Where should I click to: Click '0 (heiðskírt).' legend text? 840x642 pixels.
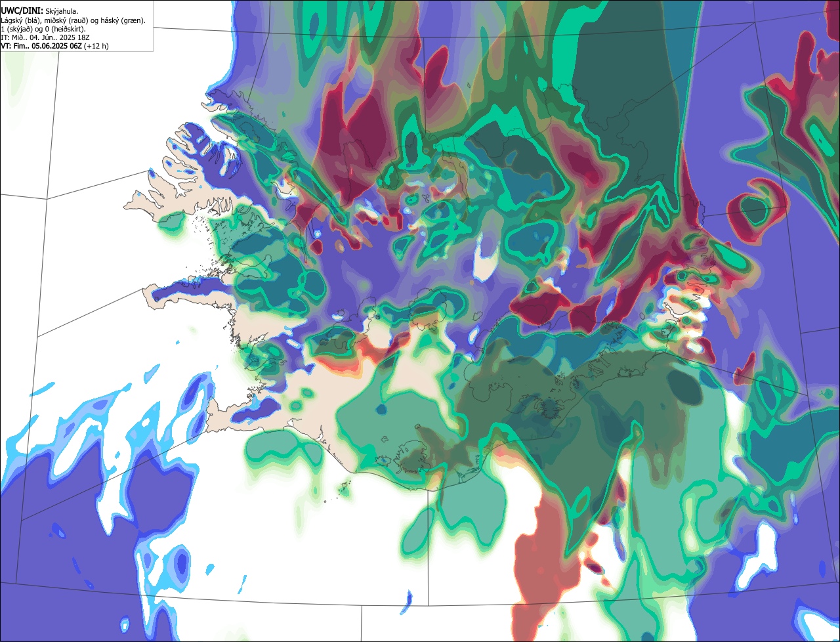point(65,30)
